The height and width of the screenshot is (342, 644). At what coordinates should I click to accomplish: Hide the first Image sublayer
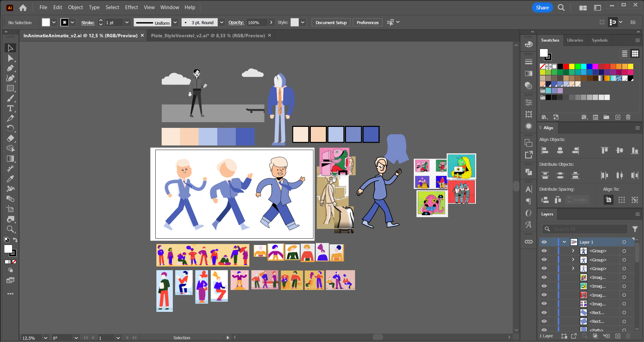pyautogui.click(x=544, y=277)
